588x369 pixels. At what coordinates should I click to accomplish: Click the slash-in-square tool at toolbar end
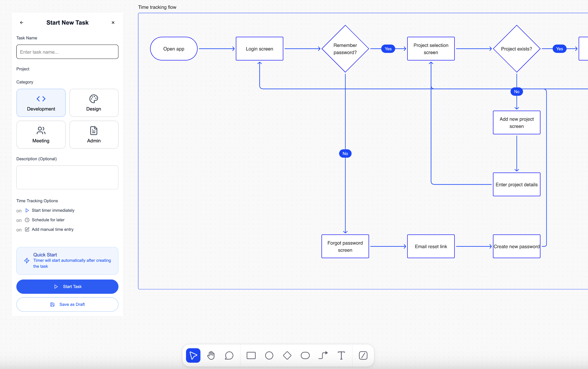[363, 355]
